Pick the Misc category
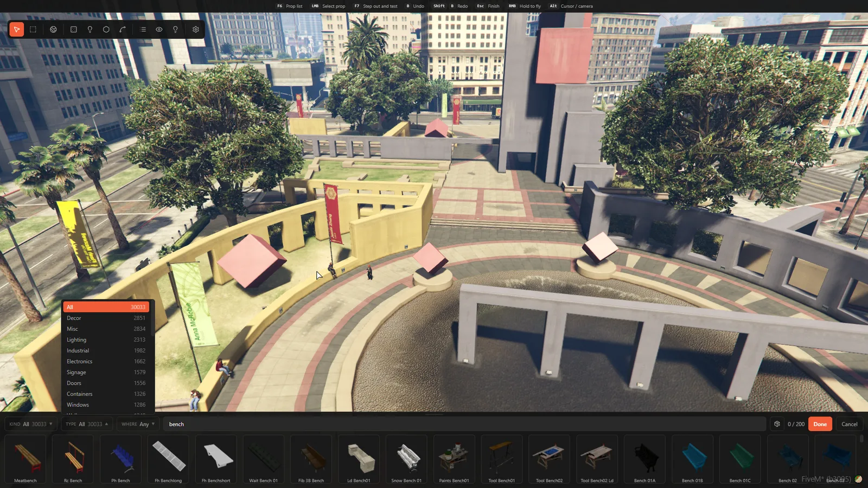This screenshot has width=868, height=488. click(x=106, y=329)
